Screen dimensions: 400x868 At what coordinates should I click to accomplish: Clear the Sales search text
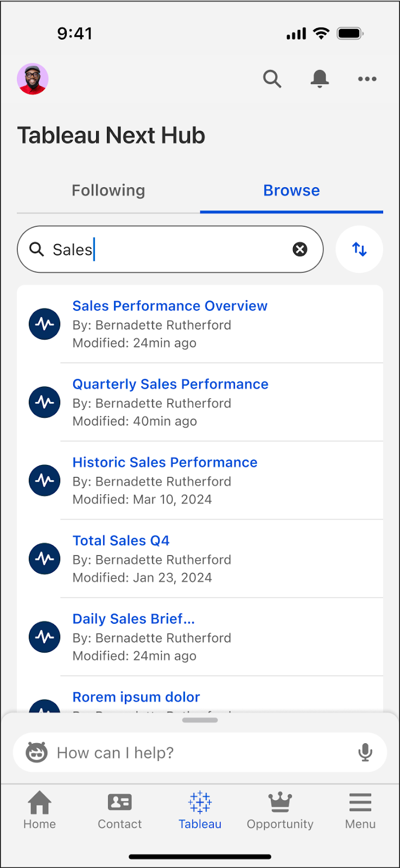pyautogui.click(x=300, y=250)
